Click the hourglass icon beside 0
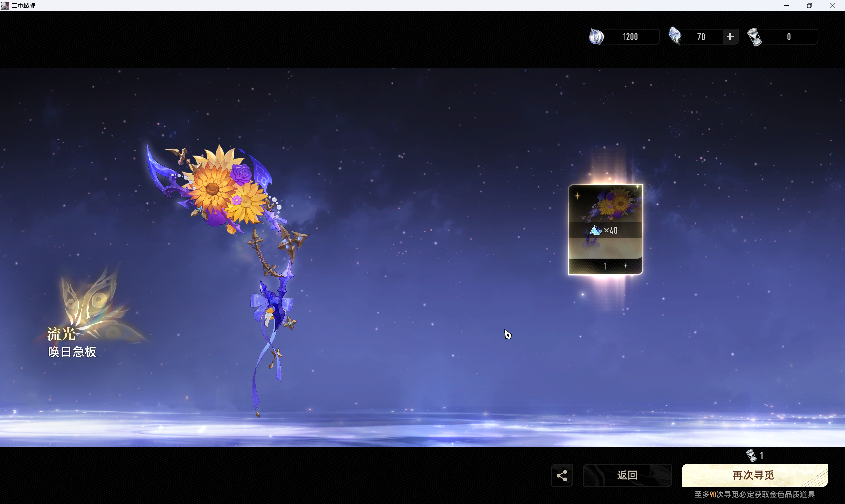The image size is (845, 504). click(755, 37)
